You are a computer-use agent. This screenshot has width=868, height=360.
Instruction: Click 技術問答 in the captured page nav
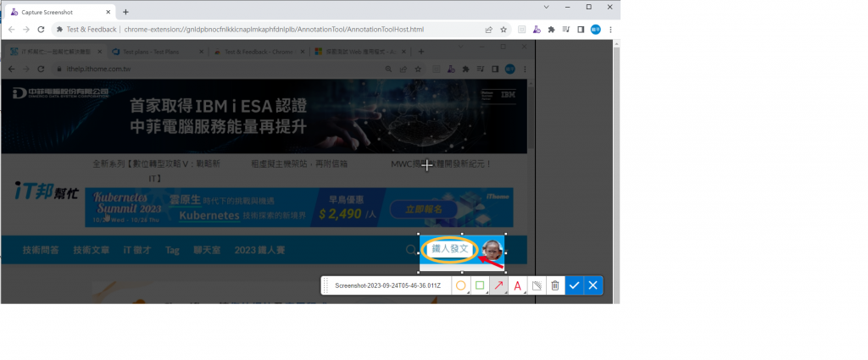(x=41, y=250)
